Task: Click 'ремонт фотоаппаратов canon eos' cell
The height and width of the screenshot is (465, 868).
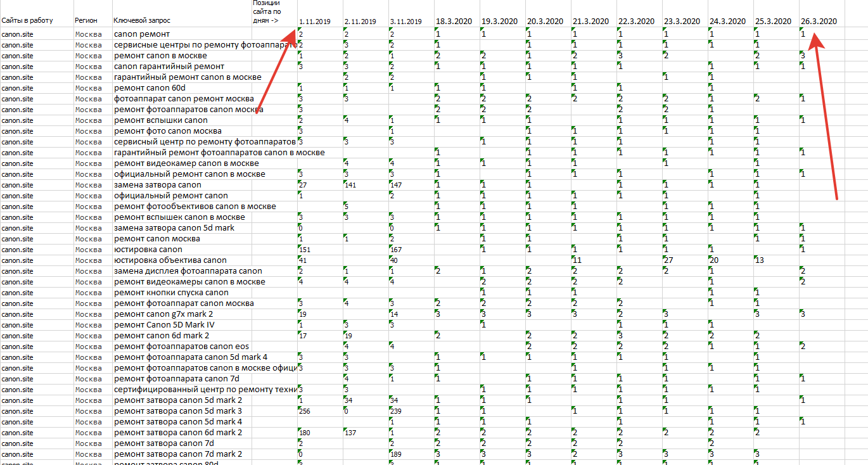Action: click(182, 346)
